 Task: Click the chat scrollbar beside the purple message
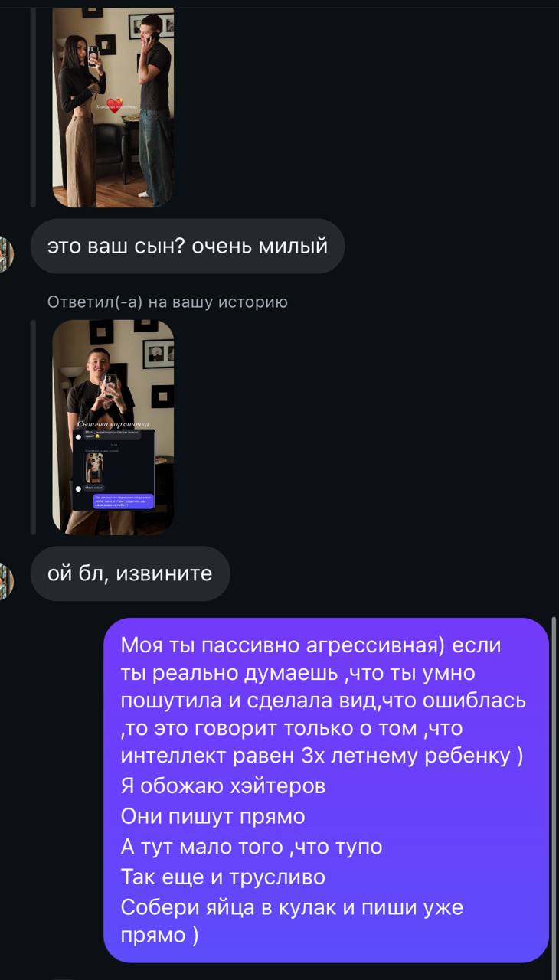click(553, 789)
